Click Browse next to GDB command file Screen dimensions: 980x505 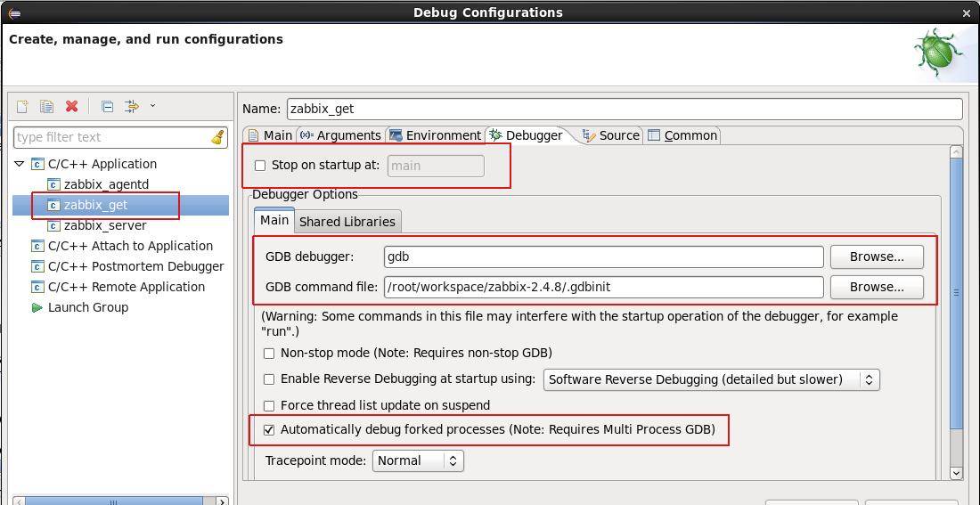[876, 287]
